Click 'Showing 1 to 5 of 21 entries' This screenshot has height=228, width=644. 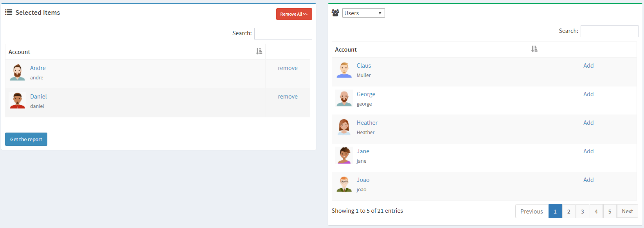pos(367,211)
